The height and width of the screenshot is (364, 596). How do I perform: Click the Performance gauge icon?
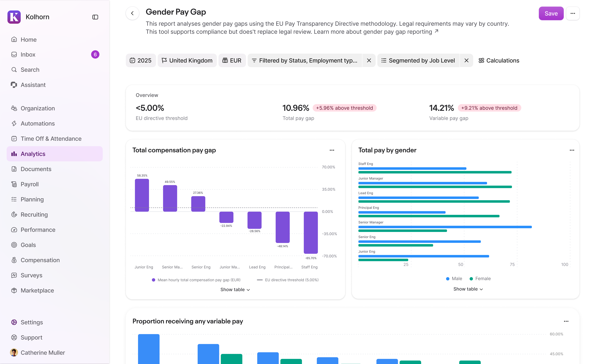pyautogui.click(x=14, y=230)
